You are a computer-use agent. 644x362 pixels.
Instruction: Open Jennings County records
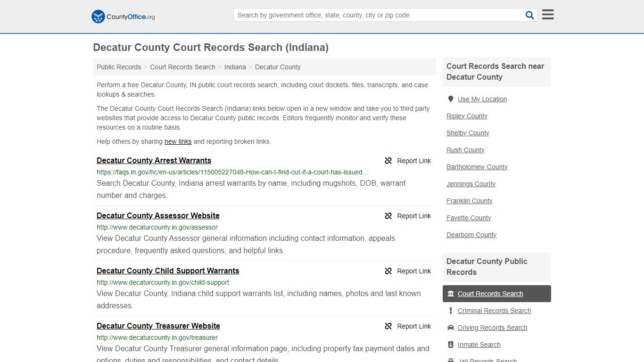pyautogui.click(x=471, y=184)
